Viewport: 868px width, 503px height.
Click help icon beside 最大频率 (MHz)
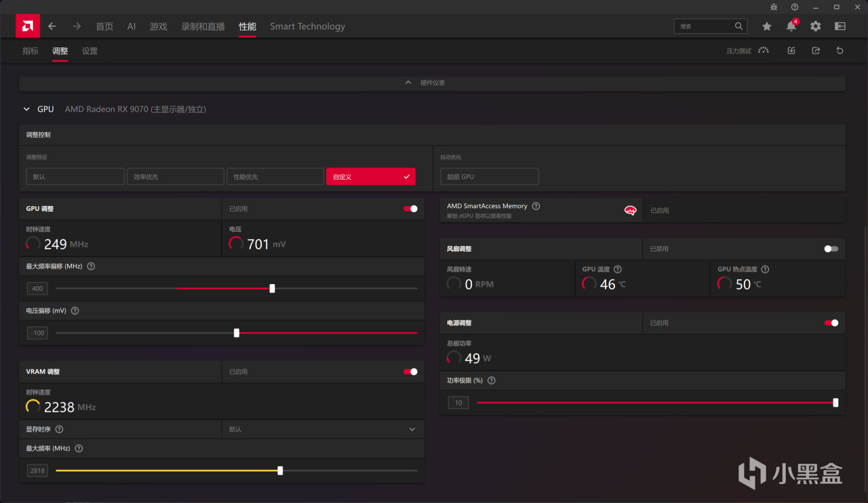coord(79,449)
